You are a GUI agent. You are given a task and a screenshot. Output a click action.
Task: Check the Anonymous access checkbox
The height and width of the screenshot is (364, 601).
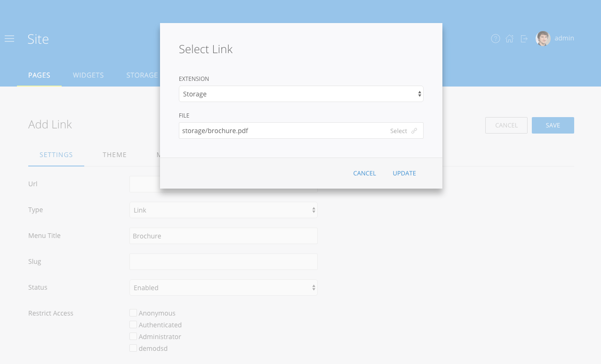pyautogui.click(x=133, y=313)
